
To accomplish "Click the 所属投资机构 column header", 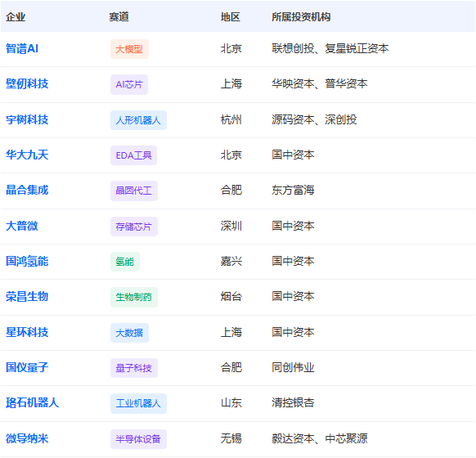I will click(301, 16).
